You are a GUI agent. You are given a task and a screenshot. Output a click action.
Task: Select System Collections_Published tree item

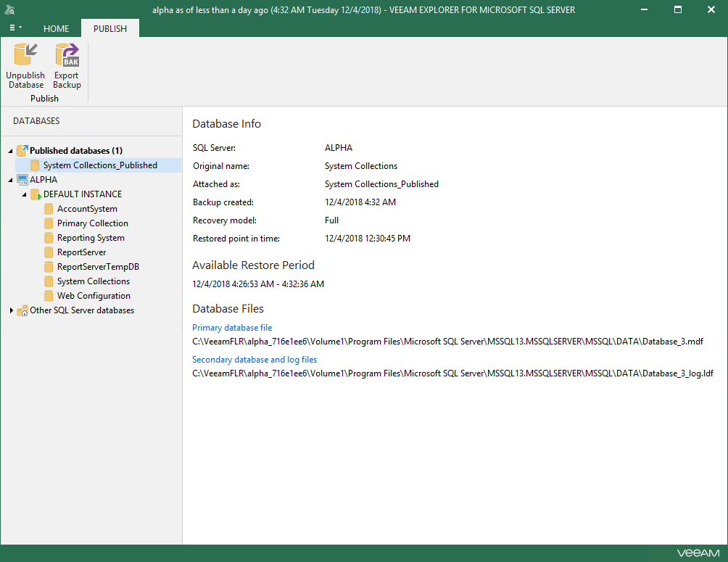point(100,165)
